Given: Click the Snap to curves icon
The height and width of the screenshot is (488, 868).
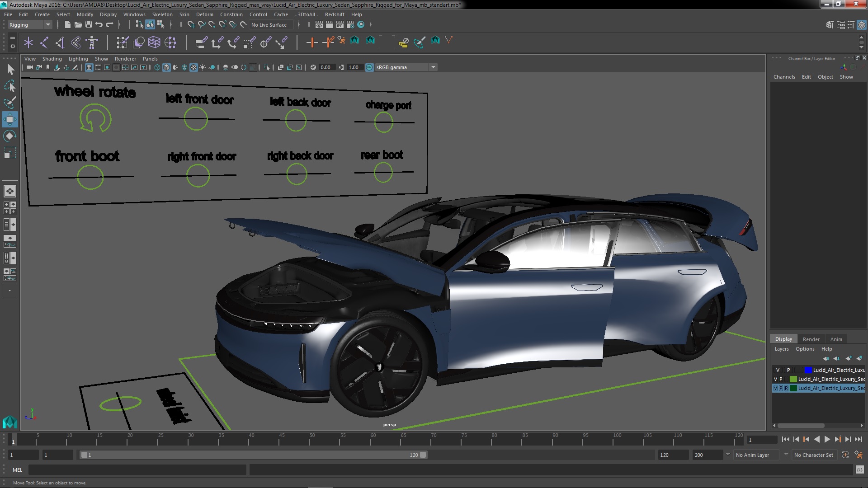Looking at the screenshot, I should [x=202, y=24].
